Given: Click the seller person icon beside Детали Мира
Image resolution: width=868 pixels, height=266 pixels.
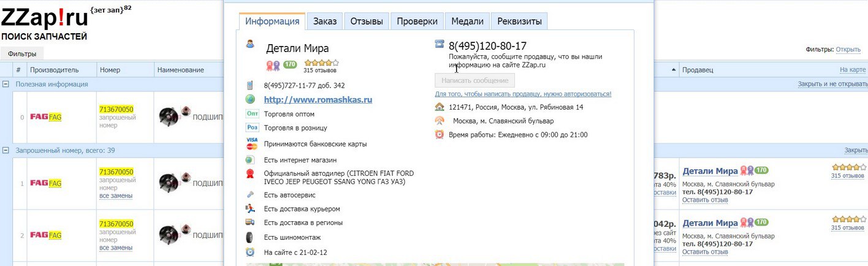Looking at the screenshot, I should click(x=250, y=44).
